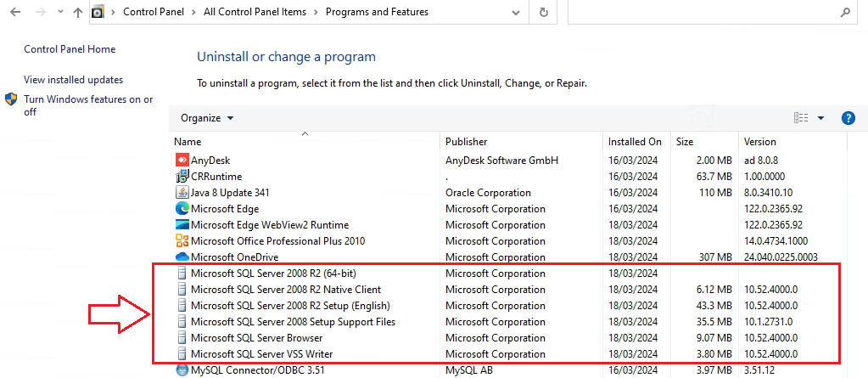Viewport: 868px width, 378px height.
Task: Open the recent locations dropdown arrow
Action: click(x=60, y=12)
